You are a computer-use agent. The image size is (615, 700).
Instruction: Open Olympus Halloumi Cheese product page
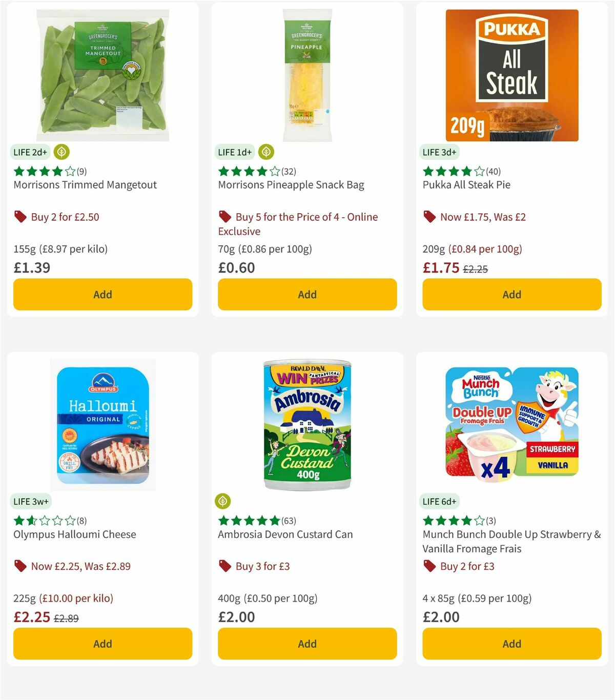(x=74, y=534)
